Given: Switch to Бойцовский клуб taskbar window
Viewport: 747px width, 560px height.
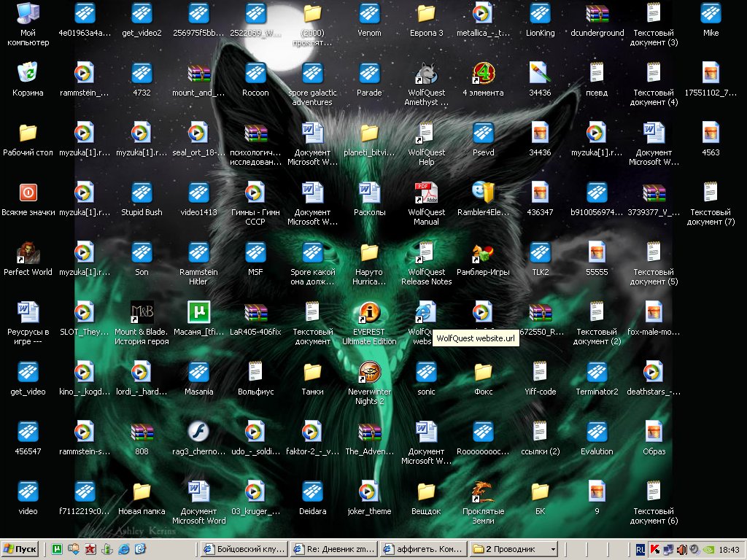Looking at the screenshot, I should tap(242, 549).
